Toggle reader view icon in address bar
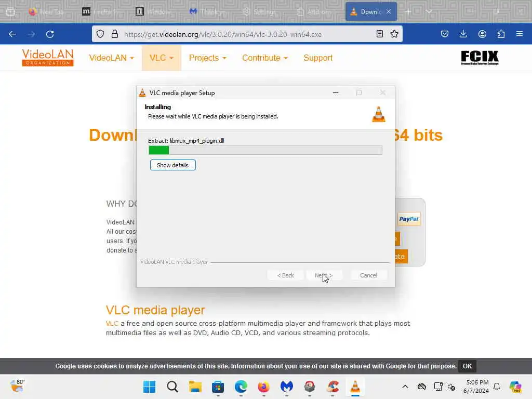 (x=380, y=34)
